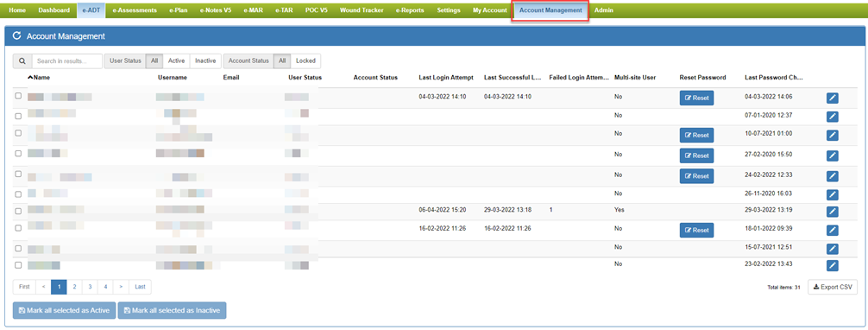The height and width of the screenshot is (330, 868).
Task: Click the search magnifier icon
Action: (x=22, y=61)
